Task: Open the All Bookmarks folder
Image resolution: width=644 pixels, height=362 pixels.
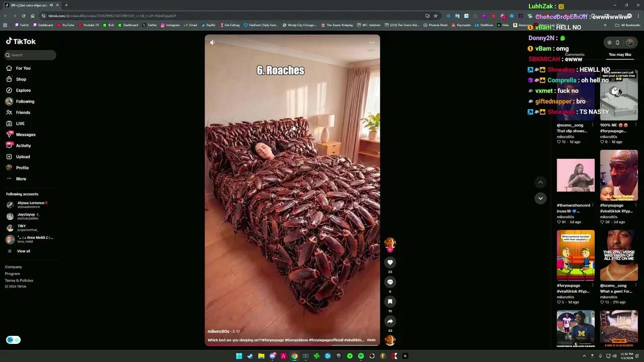Action: coord(627,25)
